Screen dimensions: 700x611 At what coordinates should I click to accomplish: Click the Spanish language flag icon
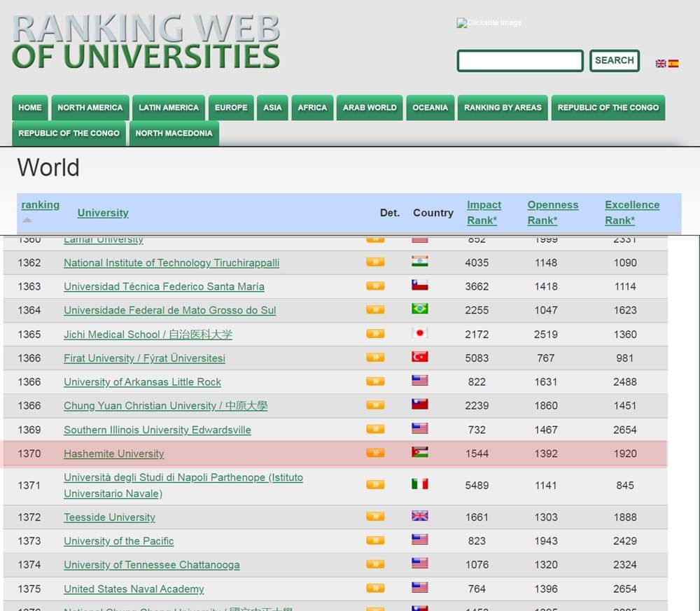[x=673, y=64]
